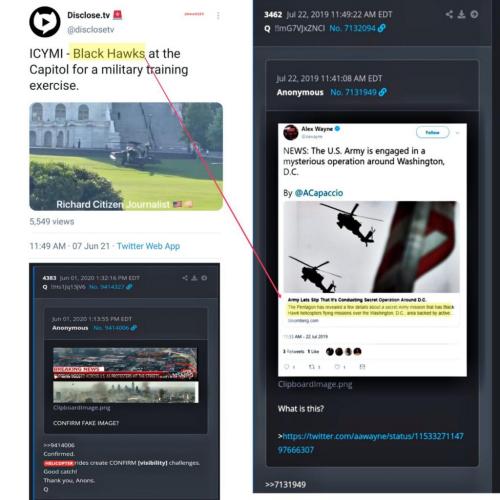Image resolution: width=500 pixels, height=500 pixels.
Task: Open the three-dot tweet options menu
Action: (218, 16)
